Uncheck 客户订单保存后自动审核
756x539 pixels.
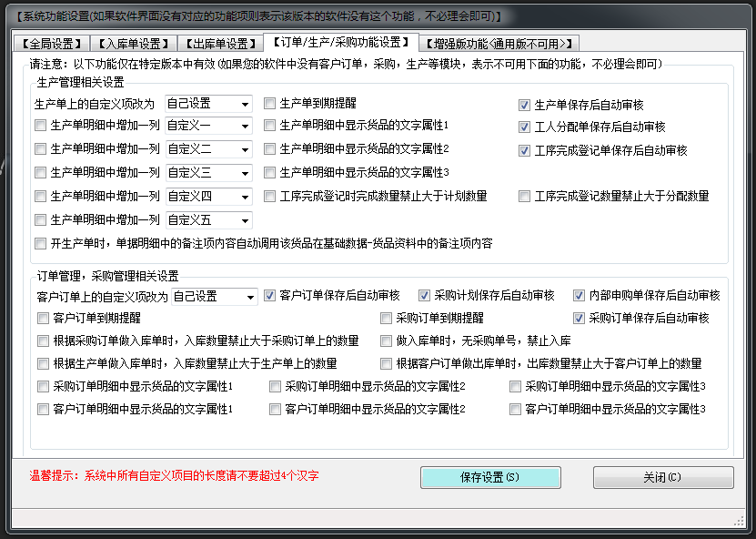[x=270, y=296]
